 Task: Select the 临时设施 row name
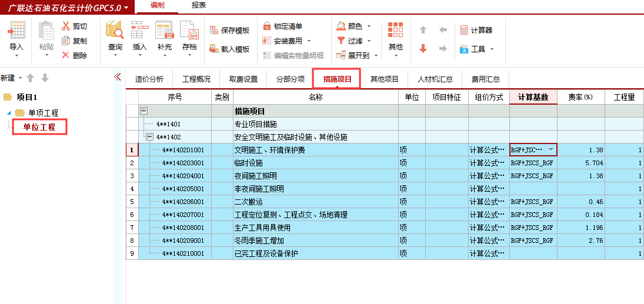point(248,163)
